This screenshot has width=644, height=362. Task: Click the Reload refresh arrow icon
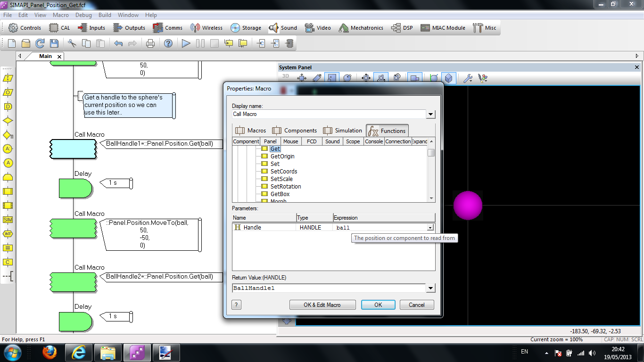click(40, 43)
